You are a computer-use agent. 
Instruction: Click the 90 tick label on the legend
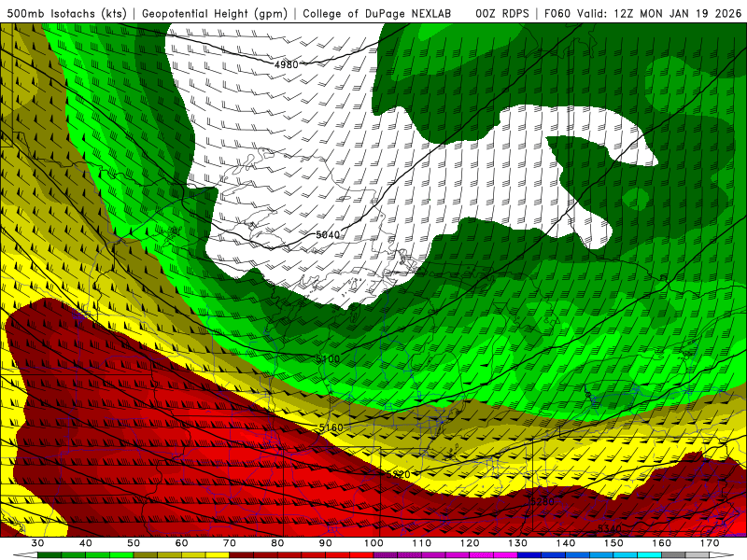pyautogui.click(x=325, y=543)
